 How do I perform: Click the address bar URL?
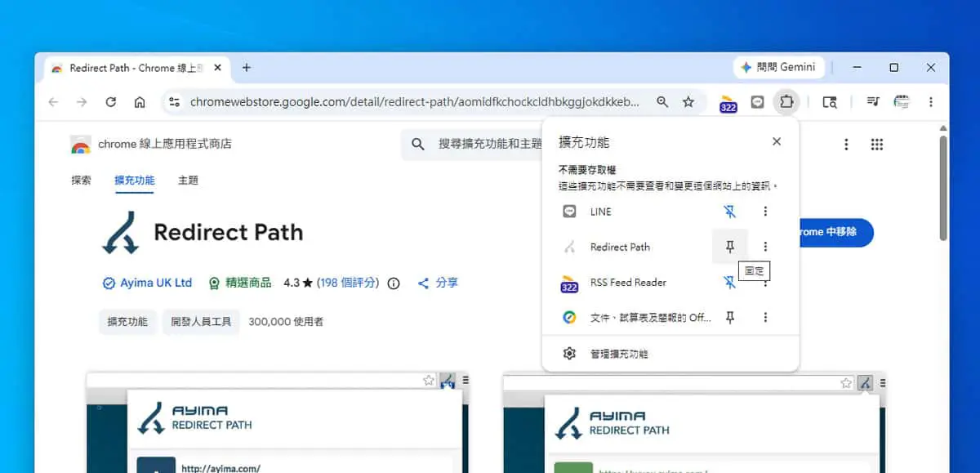415,102
